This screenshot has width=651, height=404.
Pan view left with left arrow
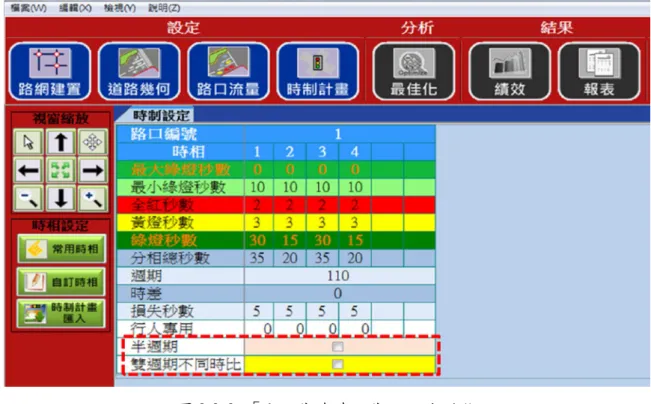28,170
